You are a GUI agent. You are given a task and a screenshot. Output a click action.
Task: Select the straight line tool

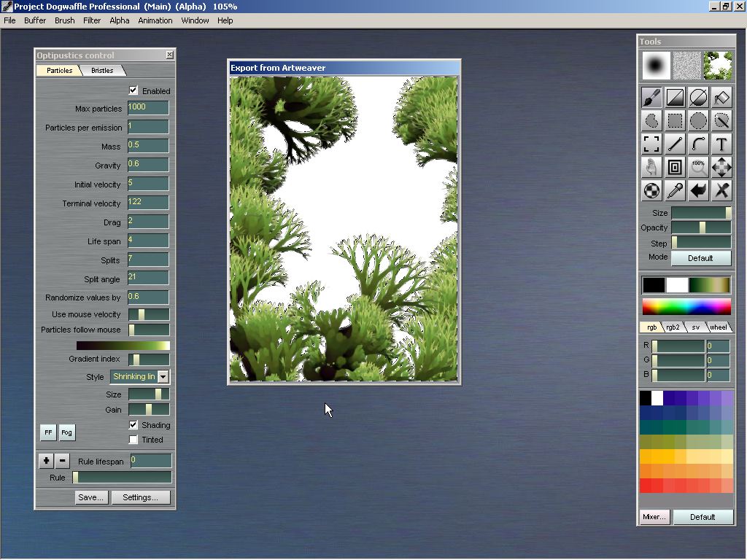click(x=675, y=144)
